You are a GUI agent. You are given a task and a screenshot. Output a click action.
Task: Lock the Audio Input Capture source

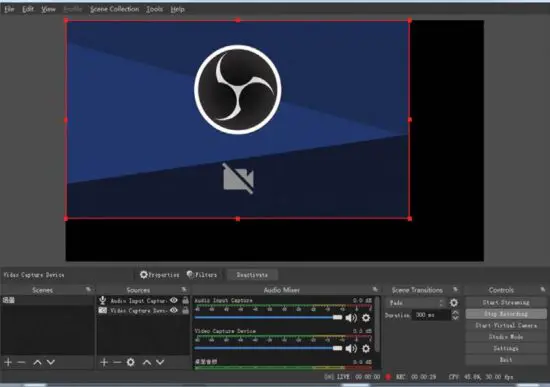click(x=186, y=300)
